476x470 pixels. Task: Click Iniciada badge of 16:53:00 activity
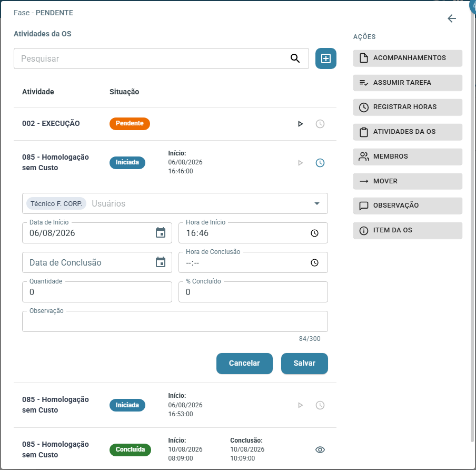tap(127, 405)
